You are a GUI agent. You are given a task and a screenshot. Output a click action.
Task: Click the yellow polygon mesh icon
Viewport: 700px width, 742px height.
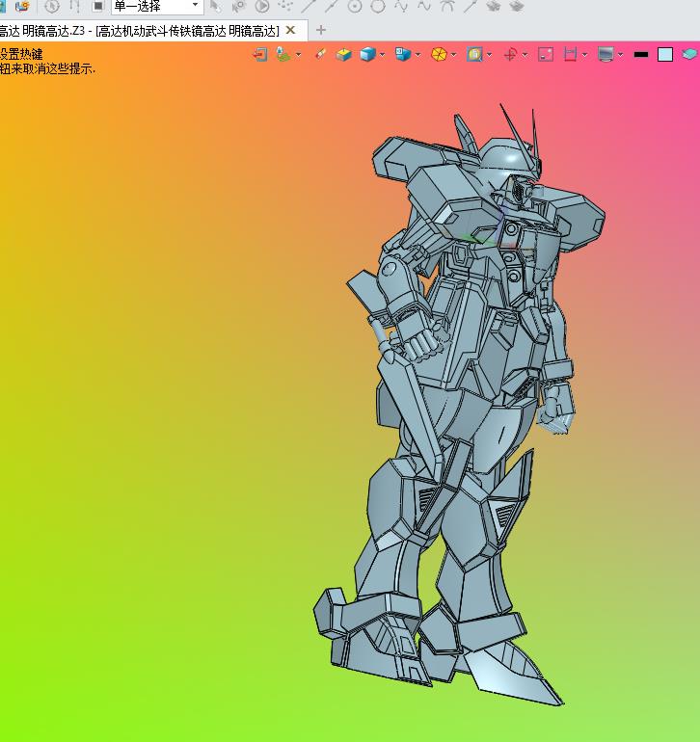(439, 54)
